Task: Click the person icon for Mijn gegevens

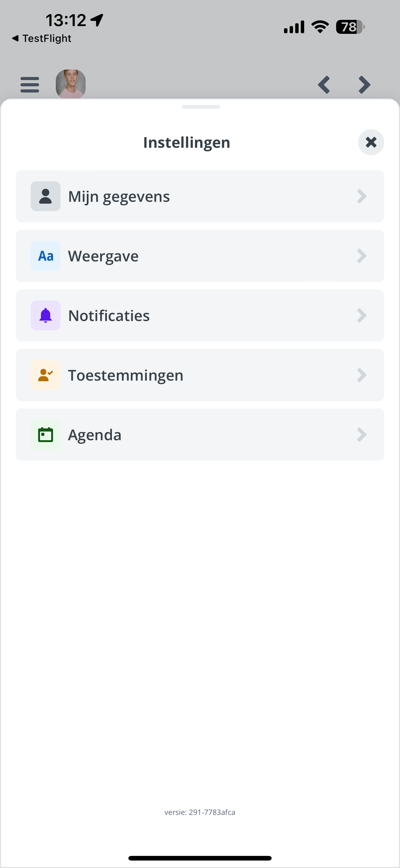Action: [x=46, y=197]
